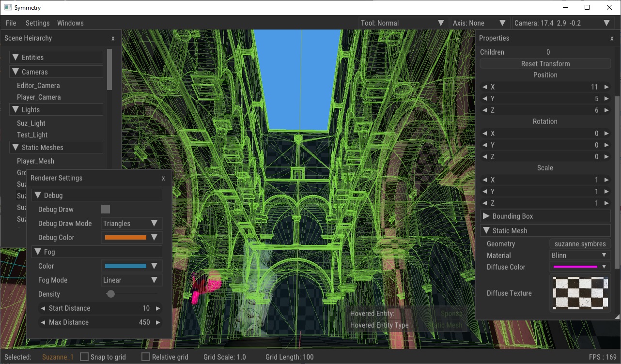Viewport: 621px width, 364px height.
Task: Click the selected entity Suzanne_1 label
Action: click(58, 357)
